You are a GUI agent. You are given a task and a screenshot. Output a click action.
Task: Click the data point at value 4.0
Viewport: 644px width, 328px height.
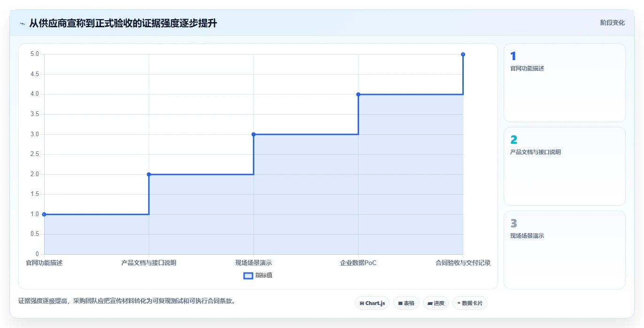coord(358,94)
